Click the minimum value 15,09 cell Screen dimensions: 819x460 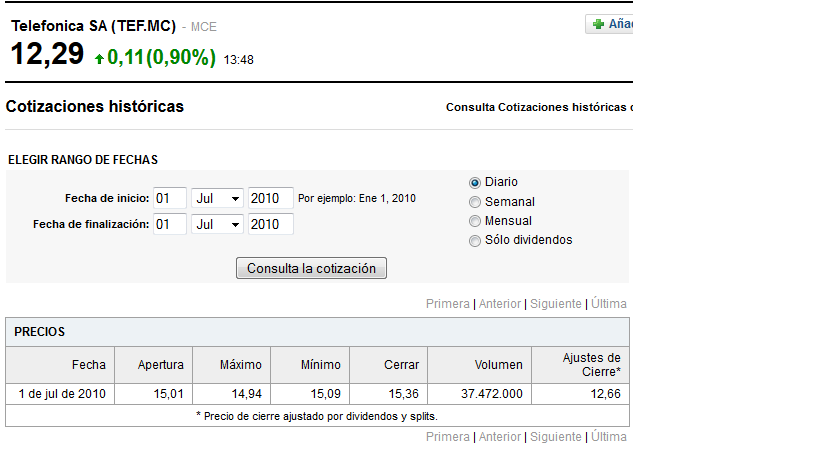tap(310, 394)
